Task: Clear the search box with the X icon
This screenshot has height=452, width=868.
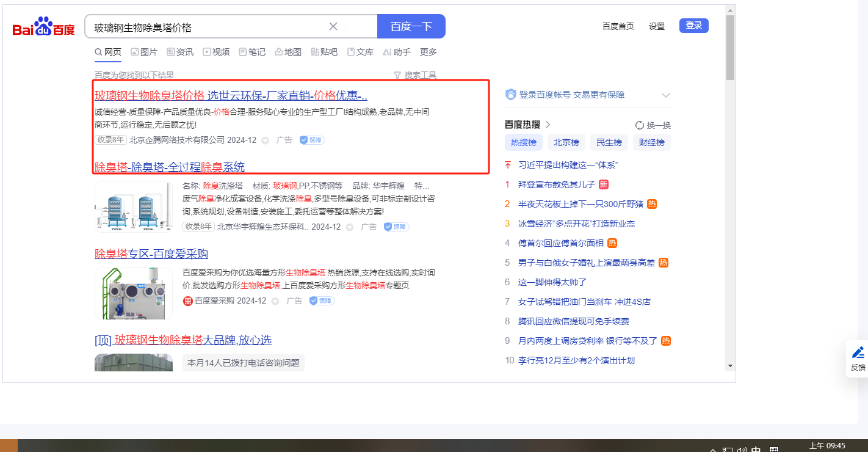Action: [x=333, y=26]
